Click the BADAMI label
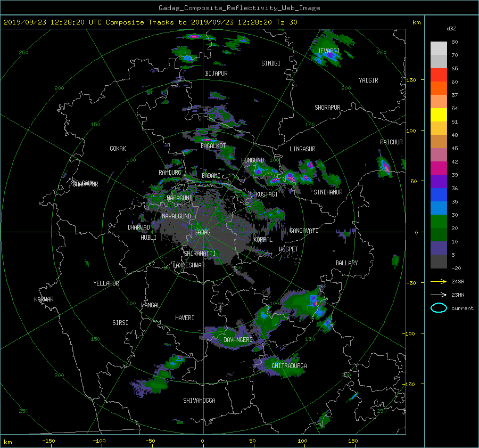479x448 pixels. (x=211, y=176)
